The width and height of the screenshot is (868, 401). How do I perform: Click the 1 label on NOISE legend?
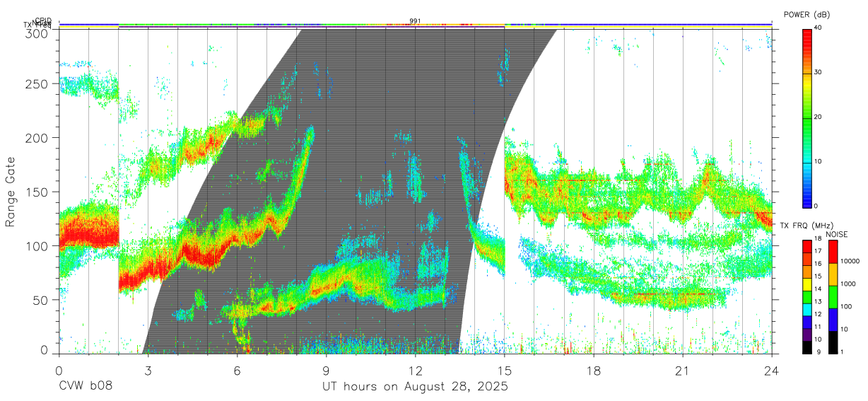[x=843, y=351]
